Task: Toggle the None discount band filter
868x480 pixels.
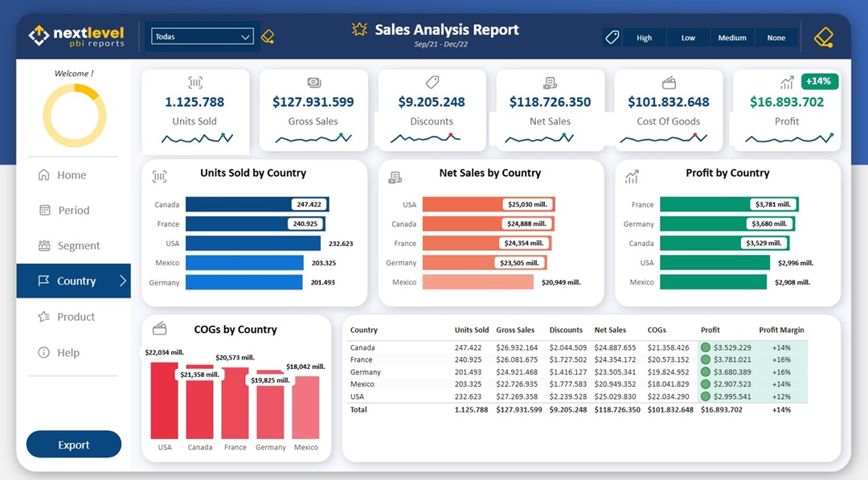Action: (776, 38)
